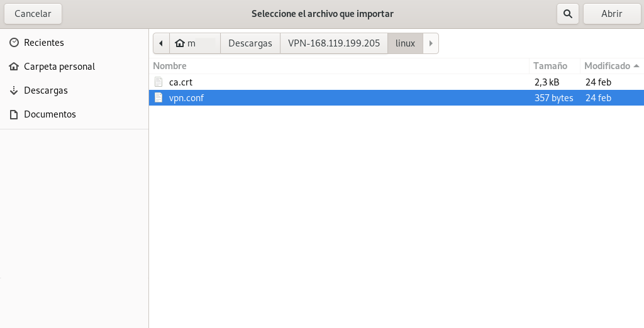The height and width of the screenshot is (328, 644).
Task: Click the Documentos page icon
Action: coord(14,114)
